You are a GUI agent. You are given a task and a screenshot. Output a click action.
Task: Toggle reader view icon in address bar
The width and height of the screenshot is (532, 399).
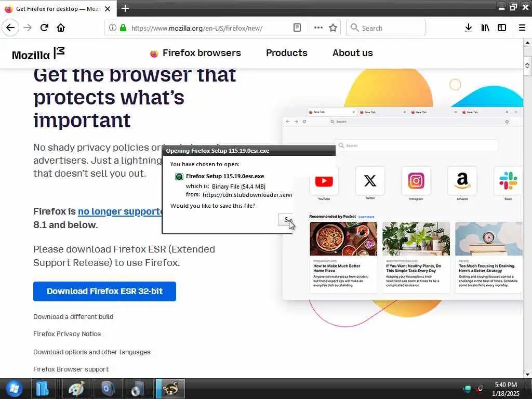point(297,28)
